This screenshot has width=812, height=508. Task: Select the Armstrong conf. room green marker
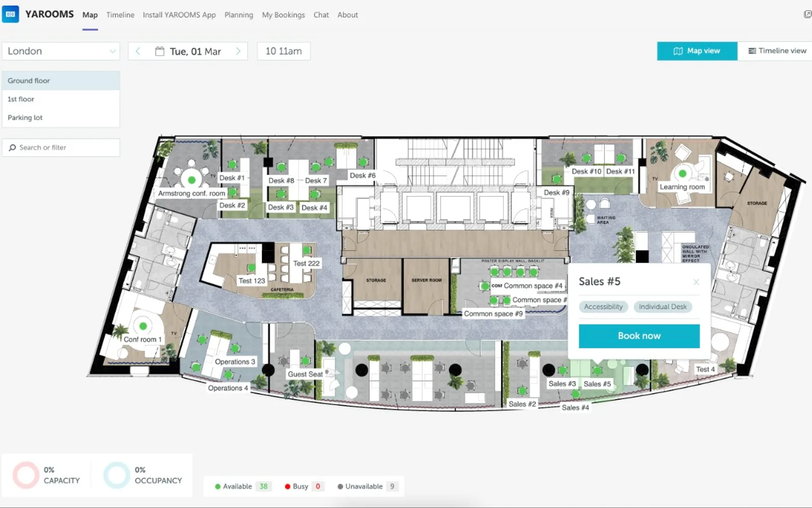pos(192,180)
